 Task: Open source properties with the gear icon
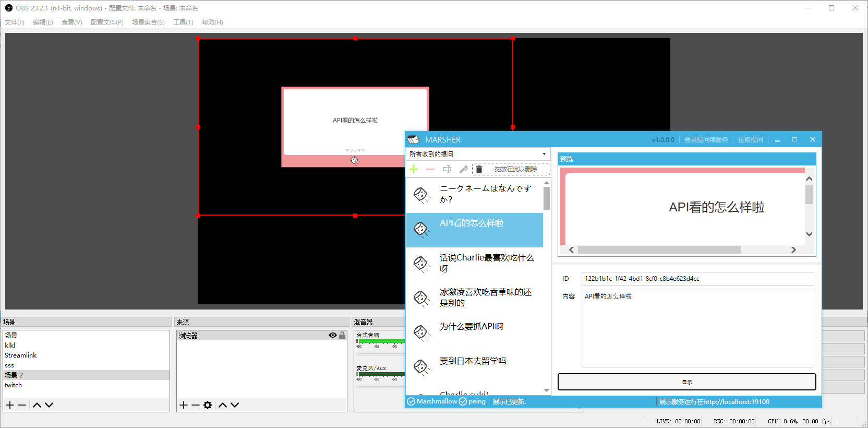pyautogui.click(x=208, y=405)
